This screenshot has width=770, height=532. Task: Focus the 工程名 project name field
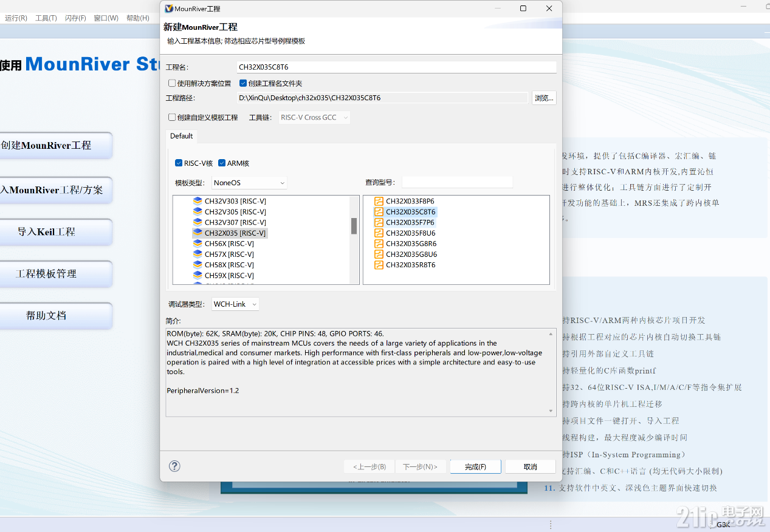396,67
